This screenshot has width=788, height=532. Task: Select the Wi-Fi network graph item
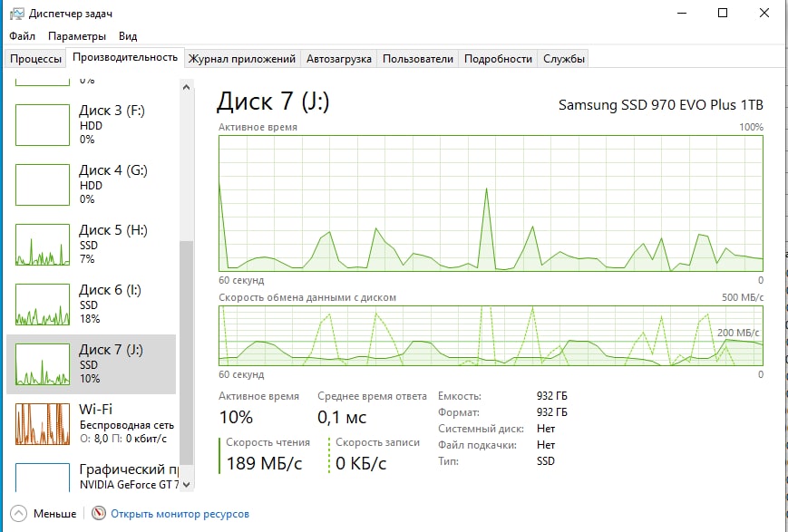[43, 424]
